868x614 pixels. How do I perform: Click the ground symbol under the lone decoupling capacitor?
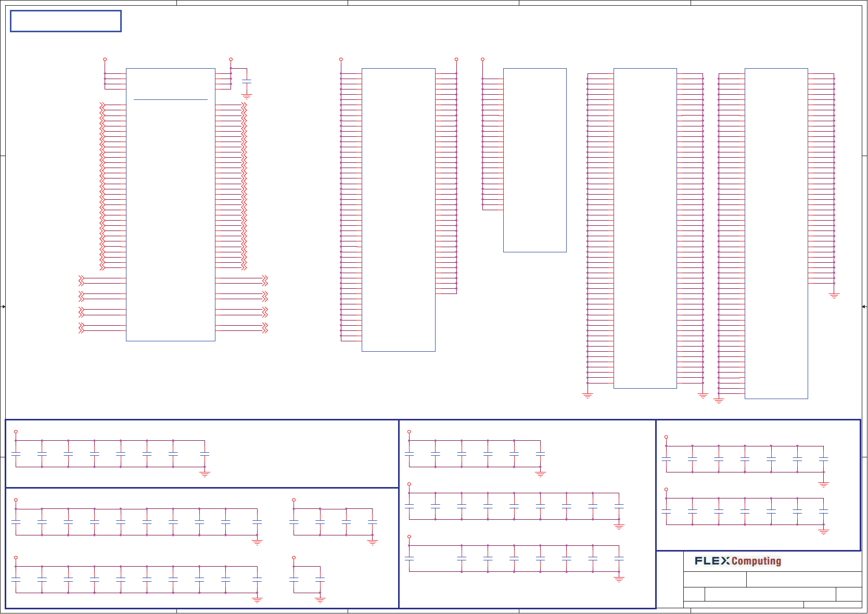coord(247,96)
